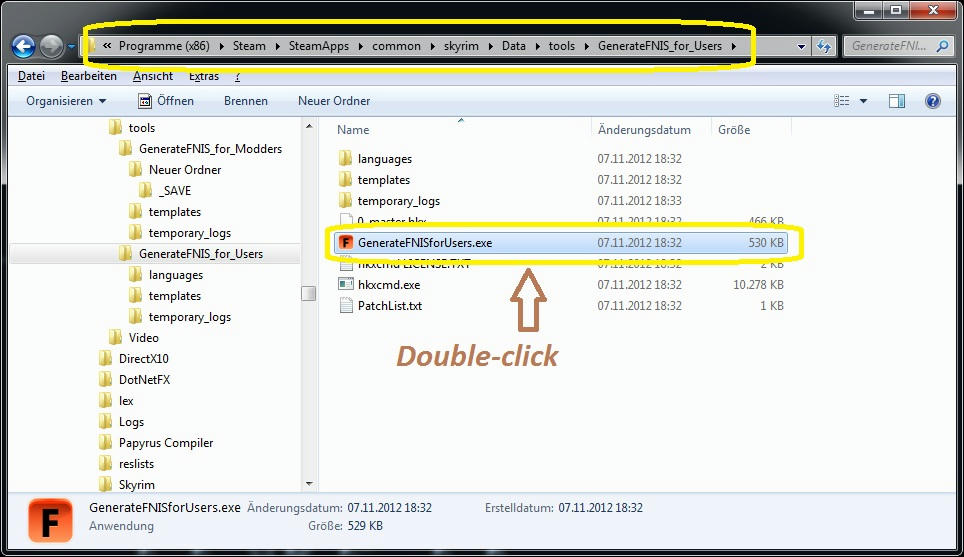Click the orange F icon of GenerateFNISforUsers.exe
Viewport: 964px width, 557px height.
[x=346, y=242]
